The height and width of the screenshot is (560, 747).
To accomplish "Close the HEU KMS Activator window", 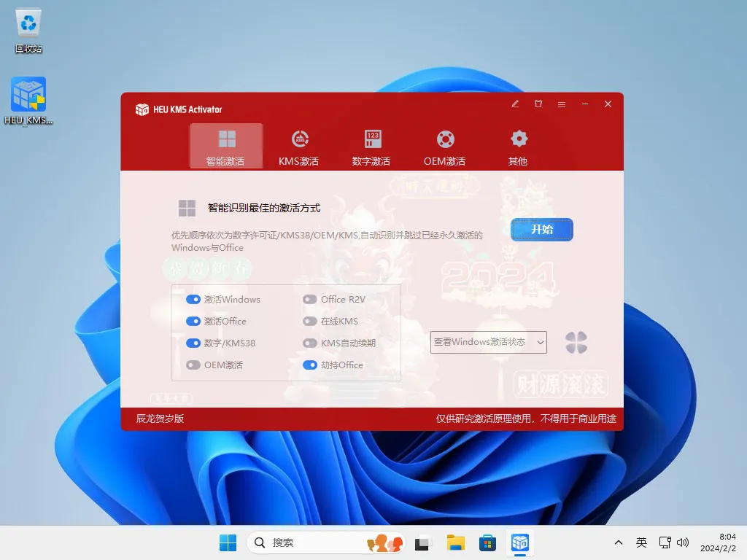I will coord(608,104).
